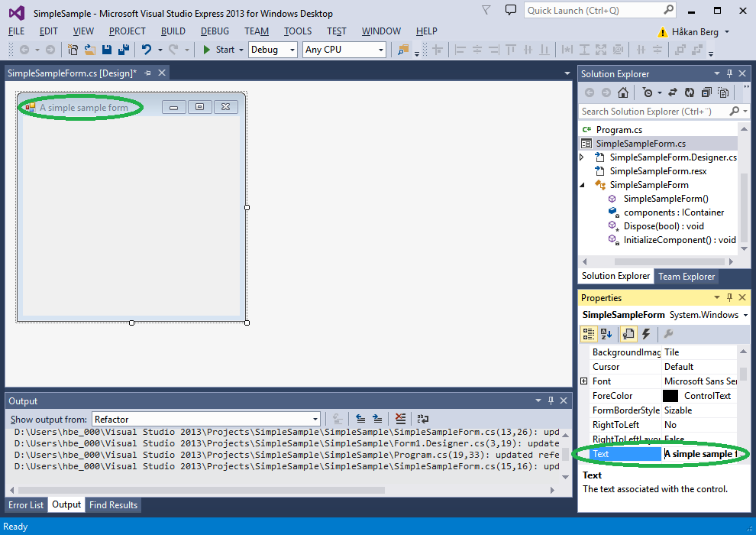This screenshot has width=756, height=535.
Task: Clear all Output text
Action: (400, 419)
